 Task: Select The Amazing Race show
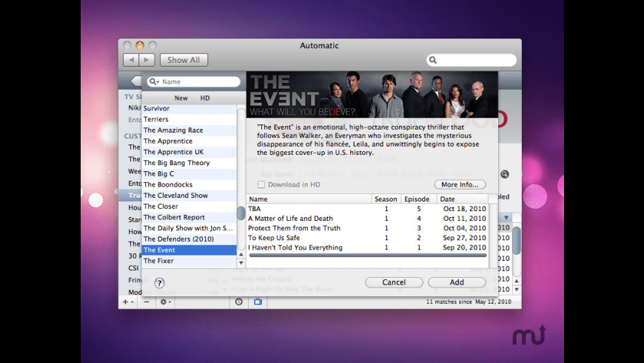point(189,130)
